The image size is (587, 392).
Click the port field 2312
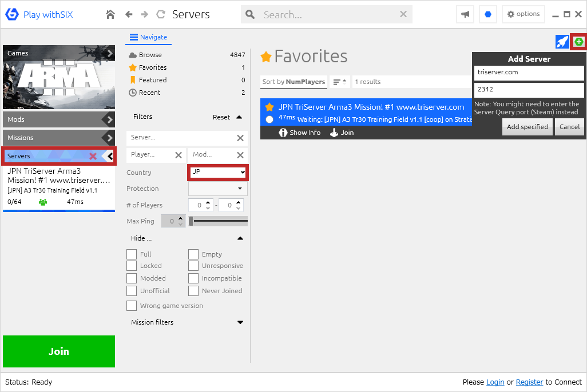(x=529, y=90)
